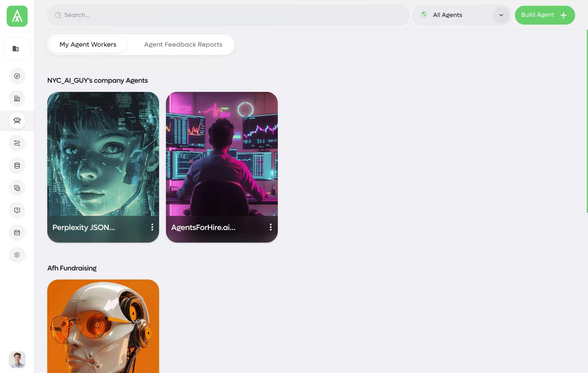
Task: Click the green page scrollbar
Action: click(x=587, y=121)
